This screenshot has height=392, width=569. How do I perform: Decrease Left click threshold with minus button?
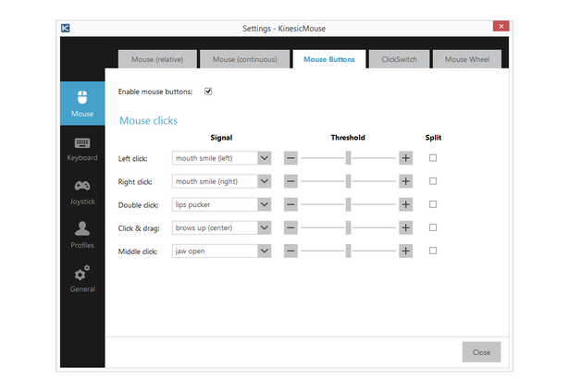pyautogui.click(x=291, y=158)
